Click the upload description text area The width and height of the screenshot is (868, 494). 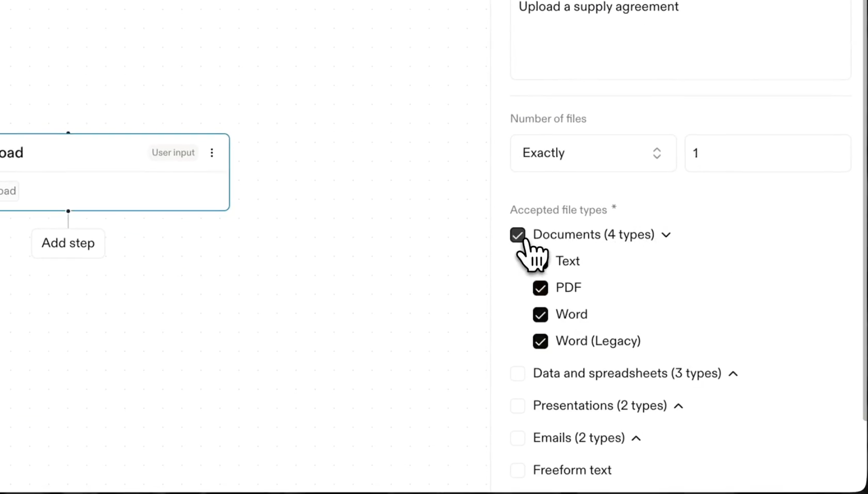tap(680, 42)
